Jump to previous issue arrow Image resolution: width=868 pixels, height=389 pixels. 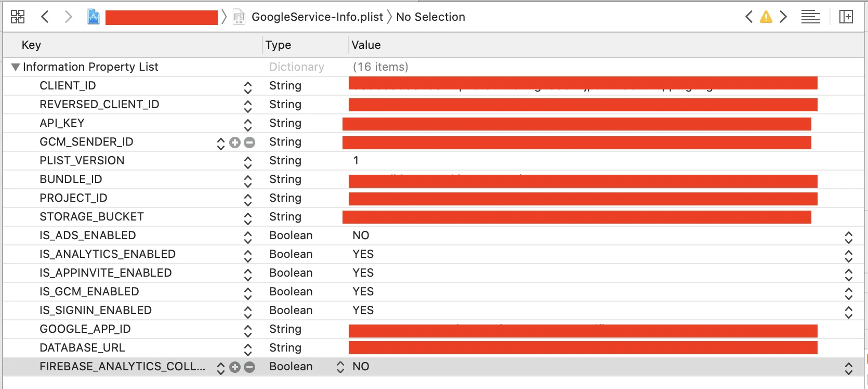[x=749, y=17]
